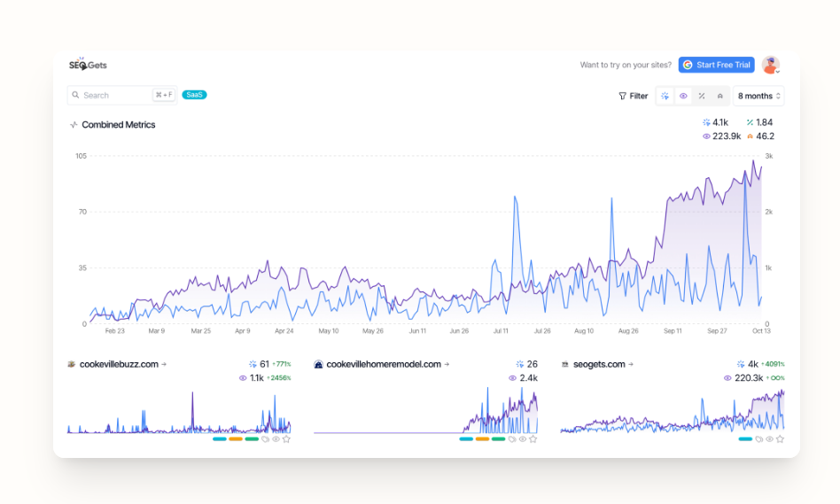This screenshot has width=840, height=504.
Task: Click the tag icon on seogets.com card
Action: [x=759, y=439]
